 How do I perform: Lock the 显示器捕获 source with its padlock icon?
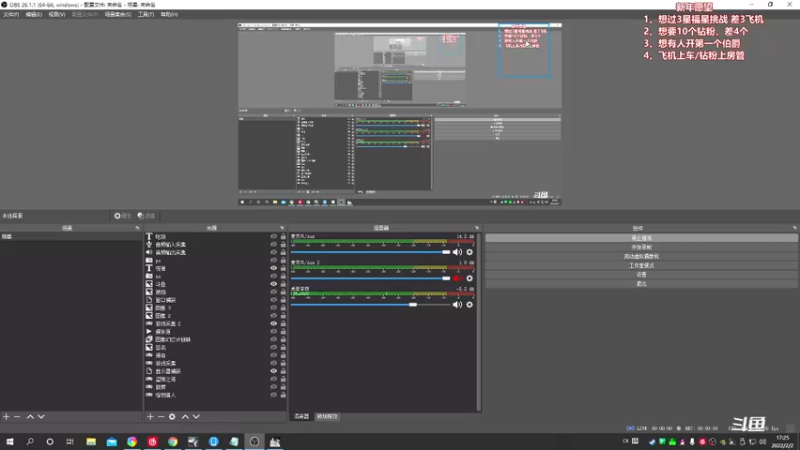(x=283, y=371)
